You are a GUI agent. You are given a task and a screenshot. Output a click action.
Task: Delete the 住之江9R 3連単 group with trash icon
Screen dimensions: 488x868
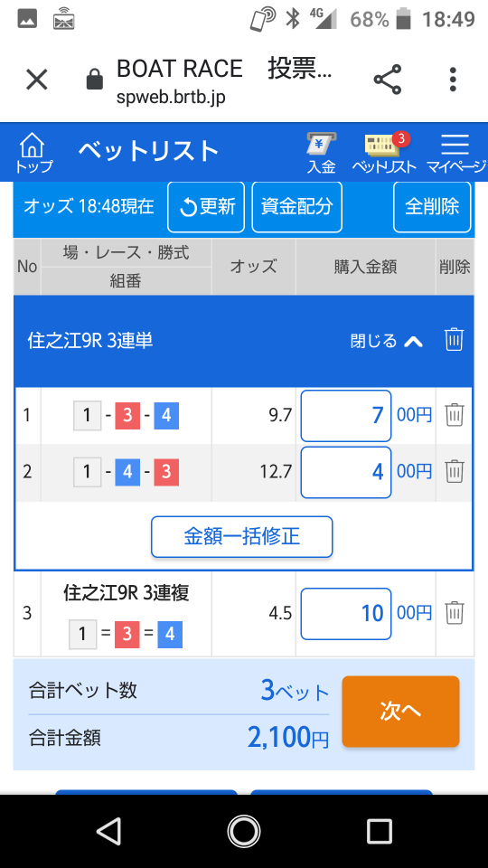454,339
